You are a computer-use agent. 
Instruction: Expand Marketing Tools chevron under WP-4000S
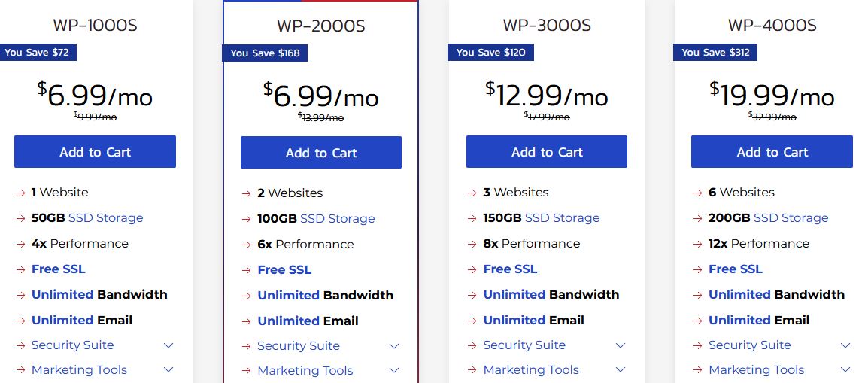point(845,369)
